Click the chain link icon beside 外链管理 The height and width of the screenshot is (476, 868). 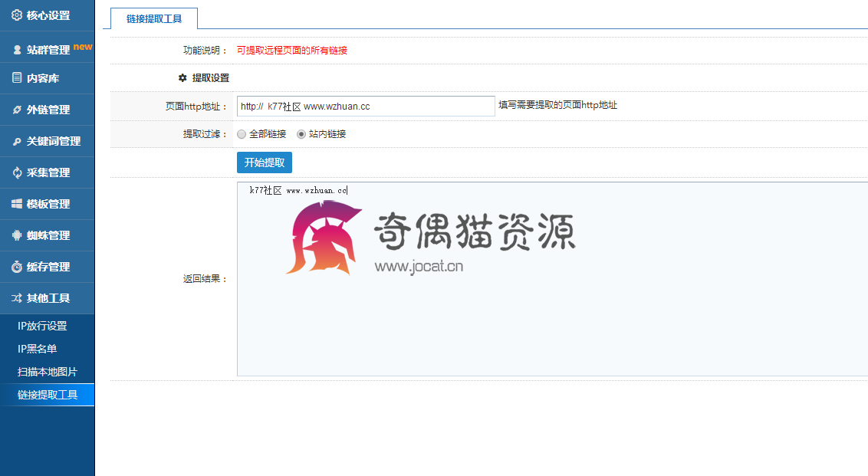click(x=17, y=110)
